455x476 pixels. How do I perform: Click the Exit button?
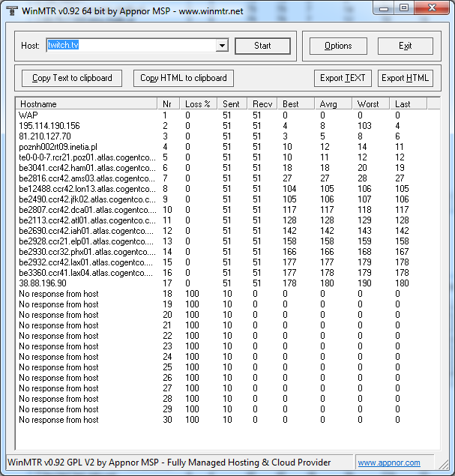coord(405,46)
